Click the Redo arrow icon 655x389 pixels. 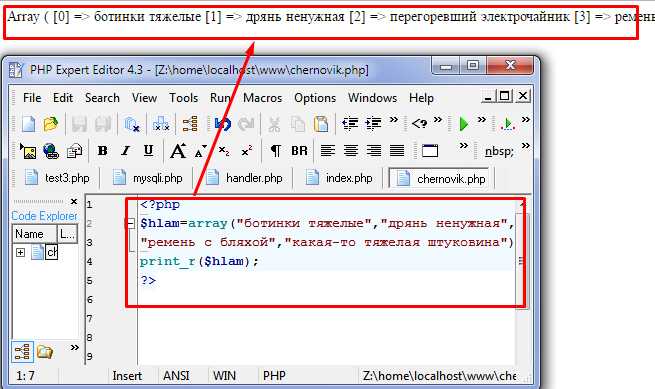coord(246,124)
